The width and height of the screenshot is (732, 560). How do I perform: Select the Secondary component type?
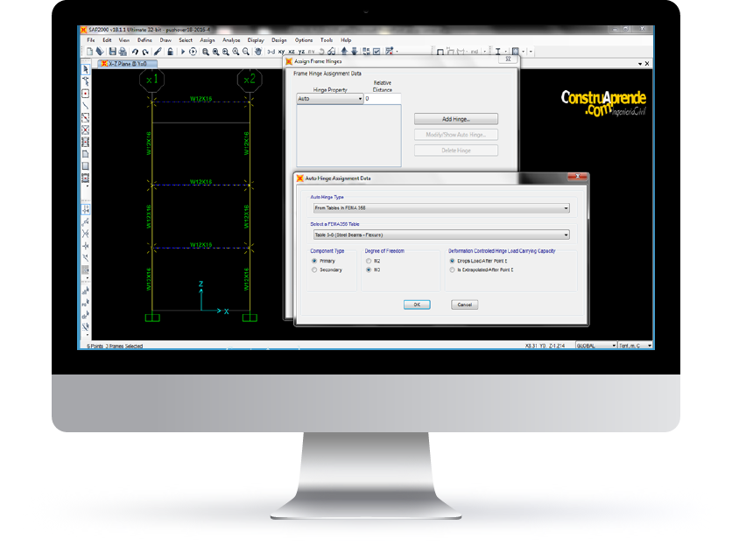click(x=314, y=269)
